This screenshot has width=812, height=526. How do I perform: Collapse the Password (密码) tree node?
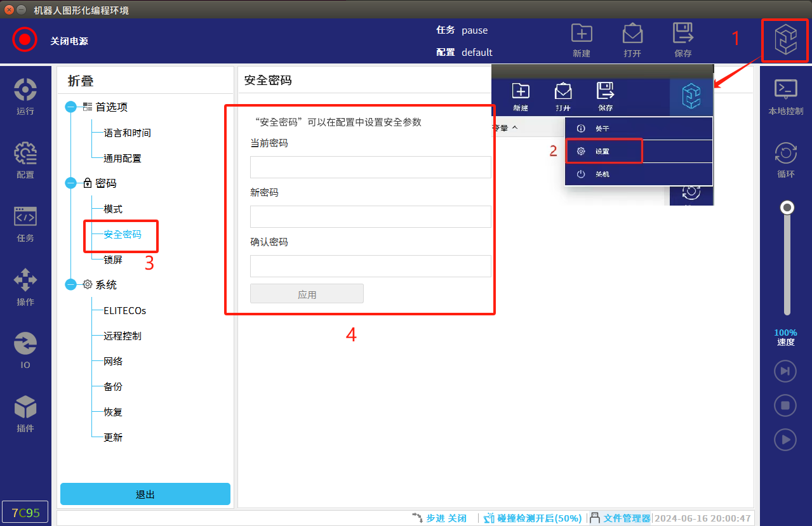click(x=70, y=183)
